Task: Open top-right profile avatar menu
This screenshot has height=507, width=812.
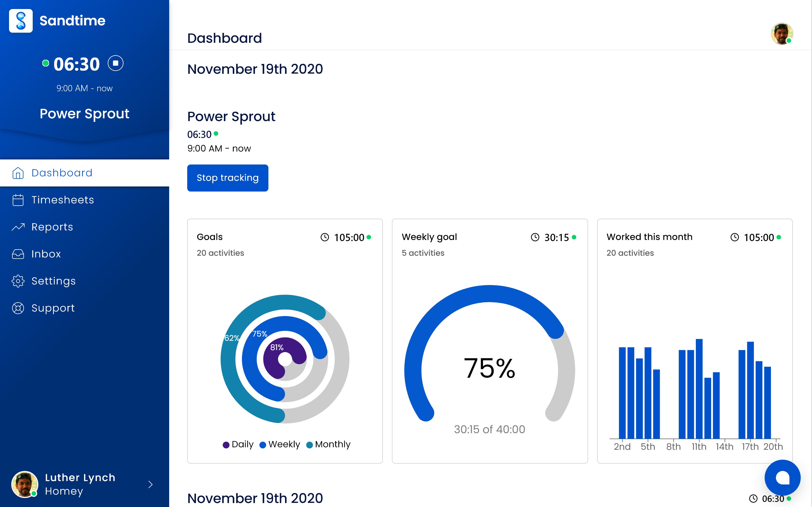Action: (x=782, y=34)
